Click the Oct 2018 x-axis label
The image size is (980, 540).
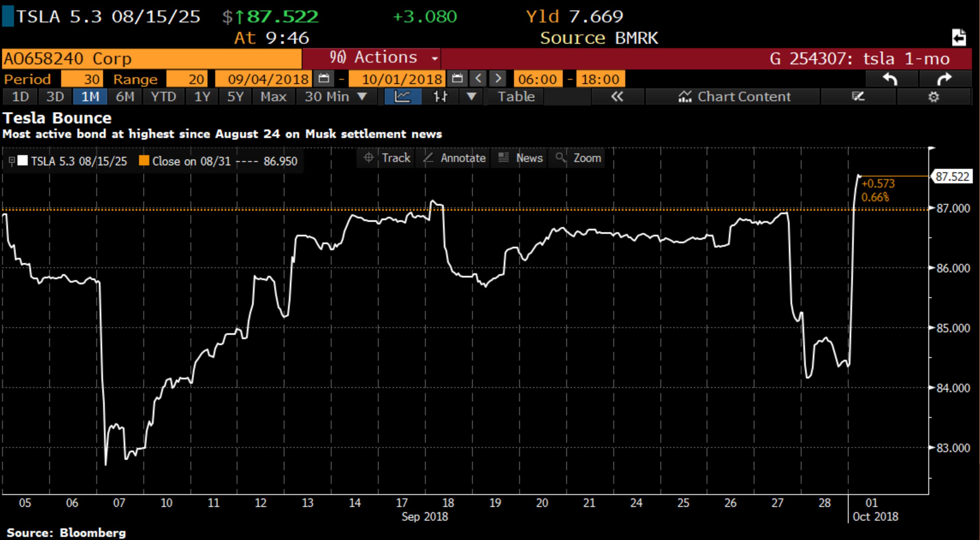tap(875, 517)
